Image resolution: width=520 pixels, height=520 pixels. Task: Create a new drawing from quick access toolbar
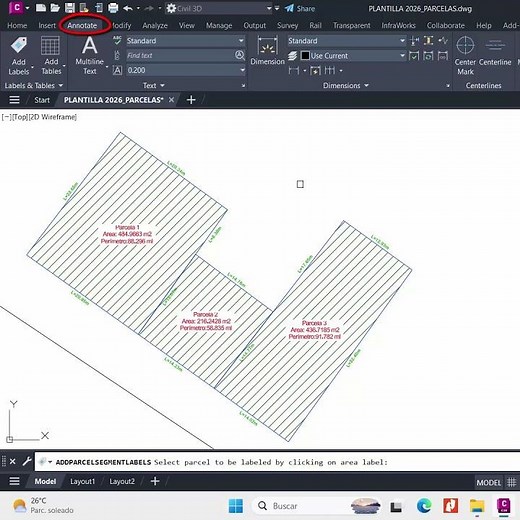pos(41,8)
